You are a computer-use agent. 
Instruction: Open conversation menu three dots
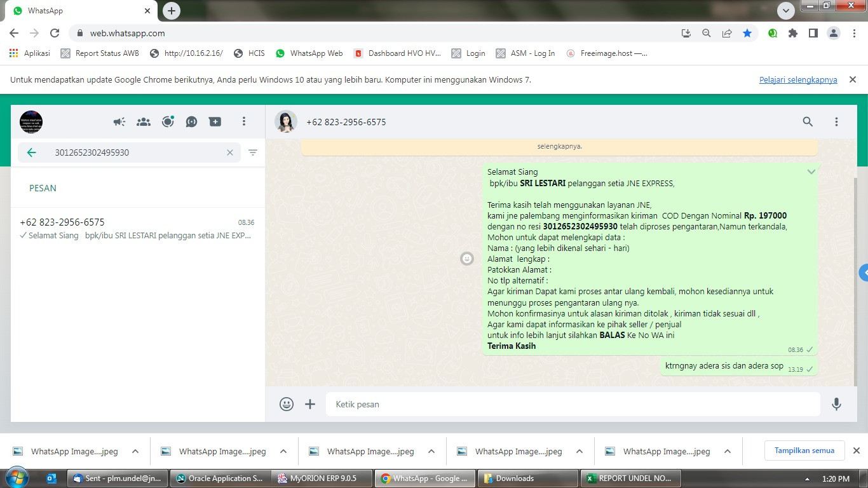click(x=836, y=121)
